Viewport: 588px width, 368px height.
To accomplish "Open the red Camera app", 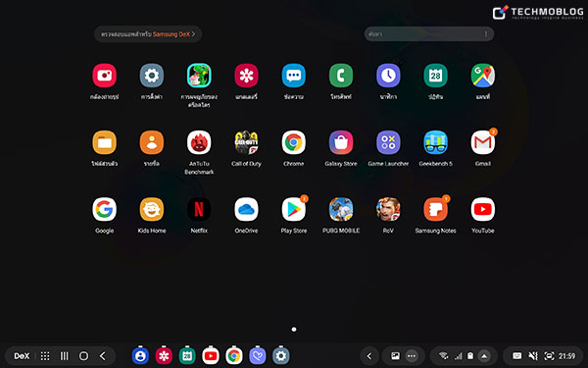I will (104, 76).
